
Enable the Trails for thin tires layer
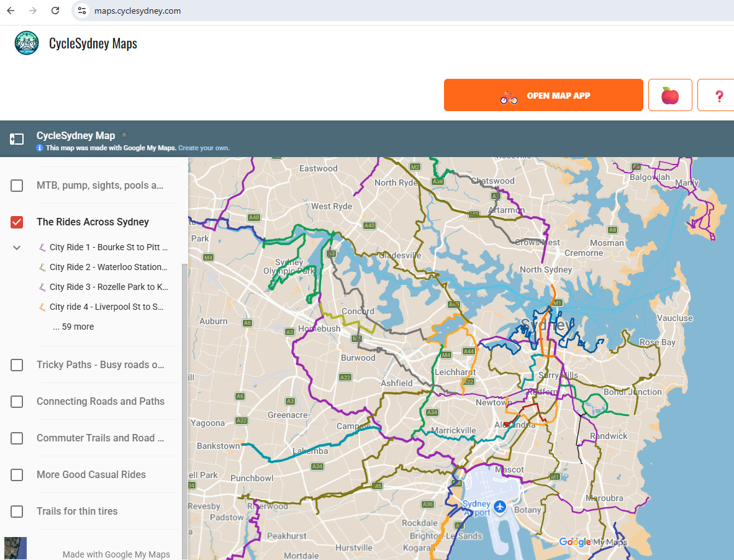tap(17, 512)
